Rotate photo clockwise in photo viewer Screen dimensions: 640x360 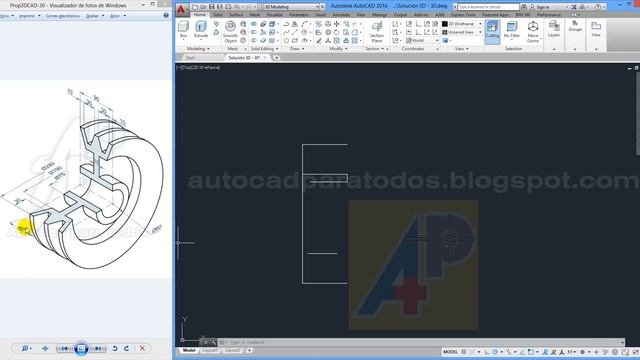point(127,348)
